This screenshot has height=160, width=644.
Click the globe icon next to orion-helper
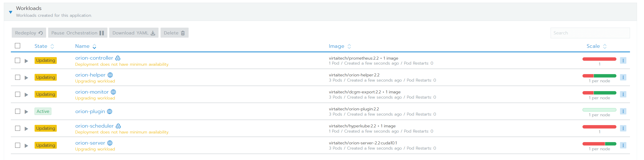pos(110,75)
